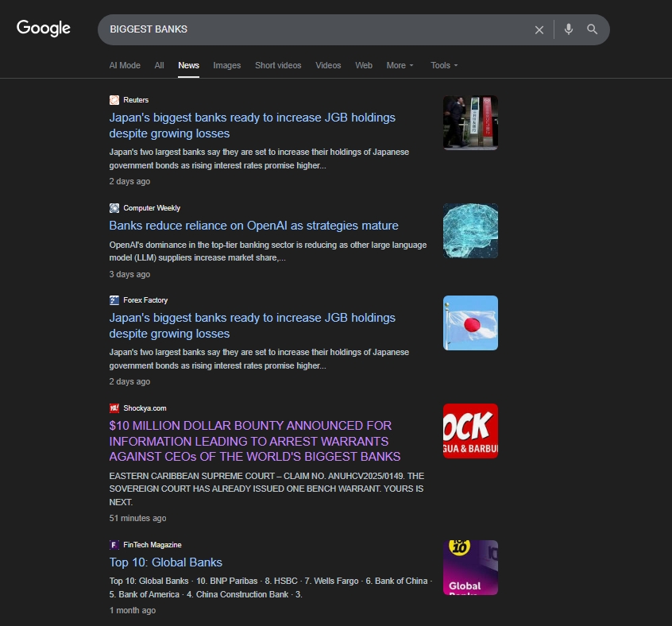Click the Reuters source favicon

pos(114,100)
